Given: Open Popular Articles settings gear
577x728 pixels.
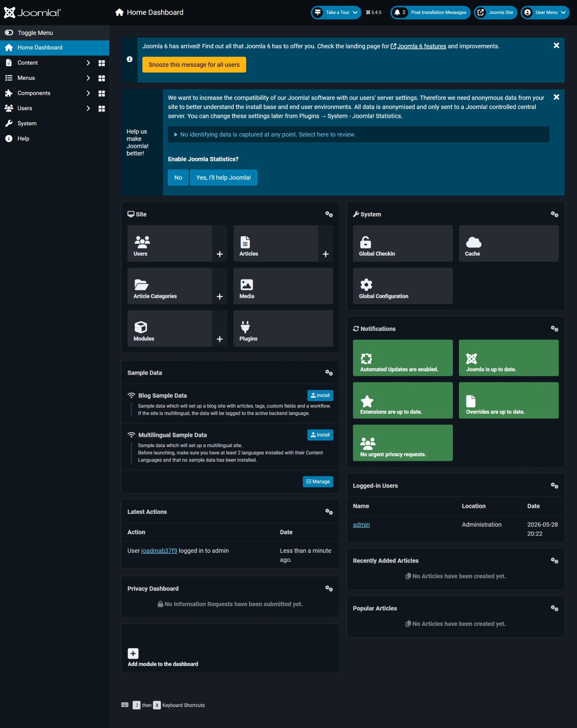Looking at the screenshot, I should 554,608.
